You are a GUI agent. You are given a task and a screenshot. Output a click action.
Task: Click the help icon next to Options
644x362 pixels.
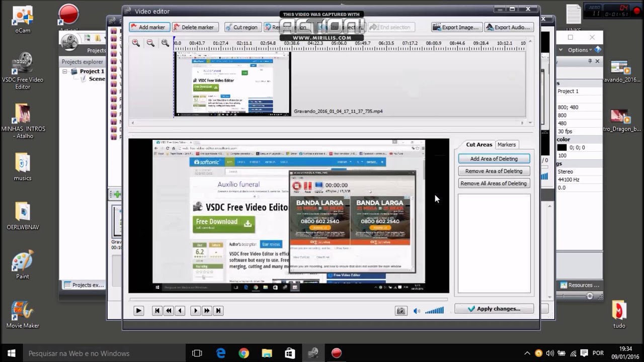[x=598, y=50]
